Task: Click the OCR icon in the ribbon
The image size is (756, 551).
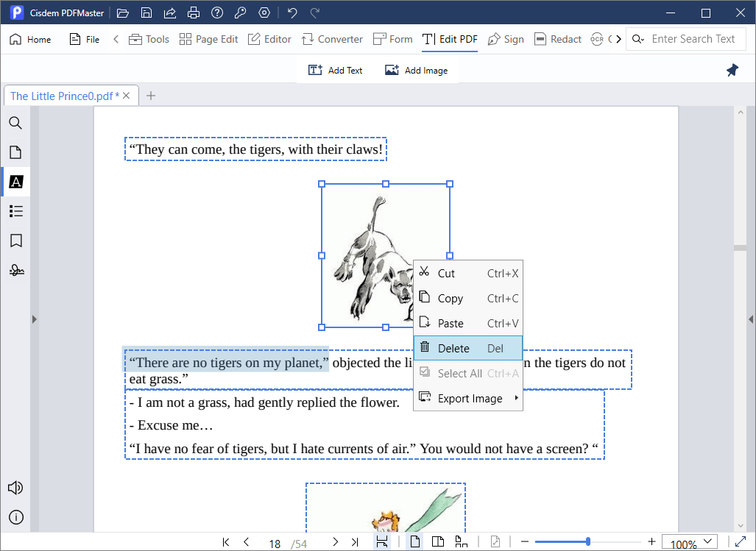Action: click(597, 39)
